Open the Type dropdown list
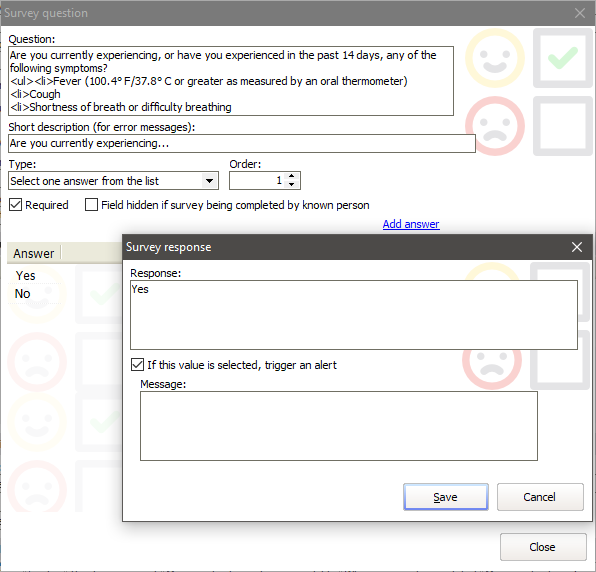 click(209, 181)
